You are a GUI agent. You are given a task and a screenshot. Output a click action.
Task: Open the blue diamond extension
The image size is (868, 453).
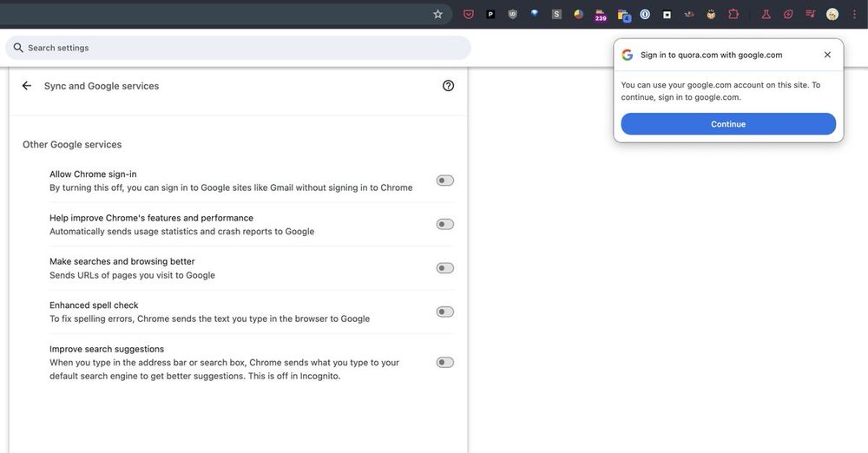[x=534, y=14]
